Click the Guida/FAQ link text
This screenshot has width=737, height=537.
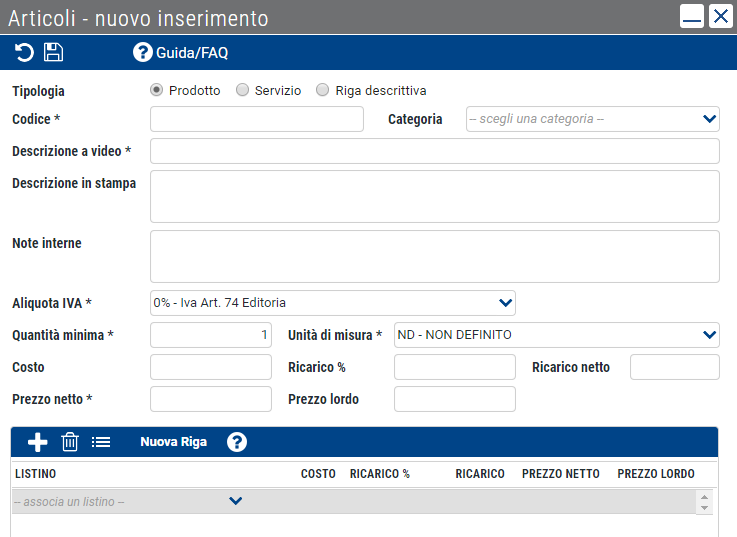pyautogui.click(x=192, y=53)
